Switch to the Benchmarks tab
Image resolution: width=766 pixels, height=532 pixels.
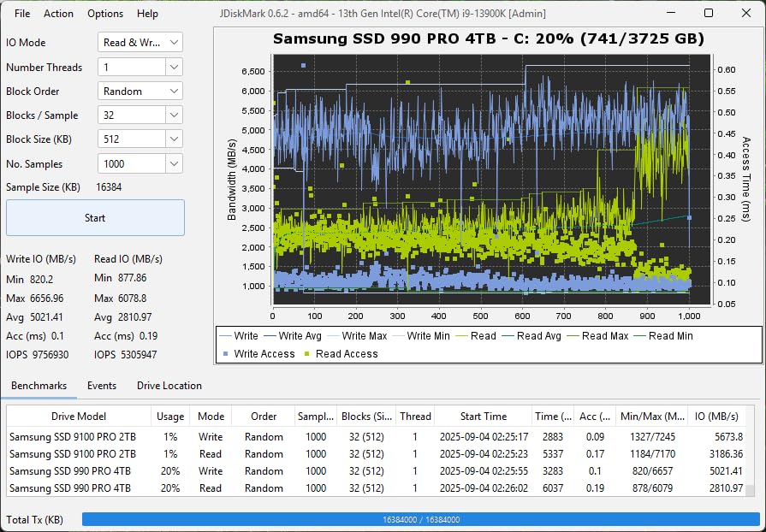tap(39, 386)
